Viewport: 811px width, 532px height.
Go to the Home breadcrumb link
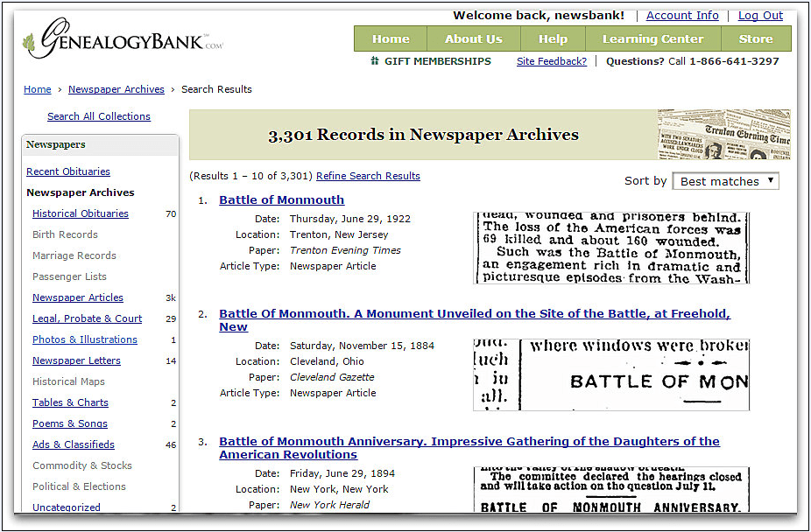[38, 89]
